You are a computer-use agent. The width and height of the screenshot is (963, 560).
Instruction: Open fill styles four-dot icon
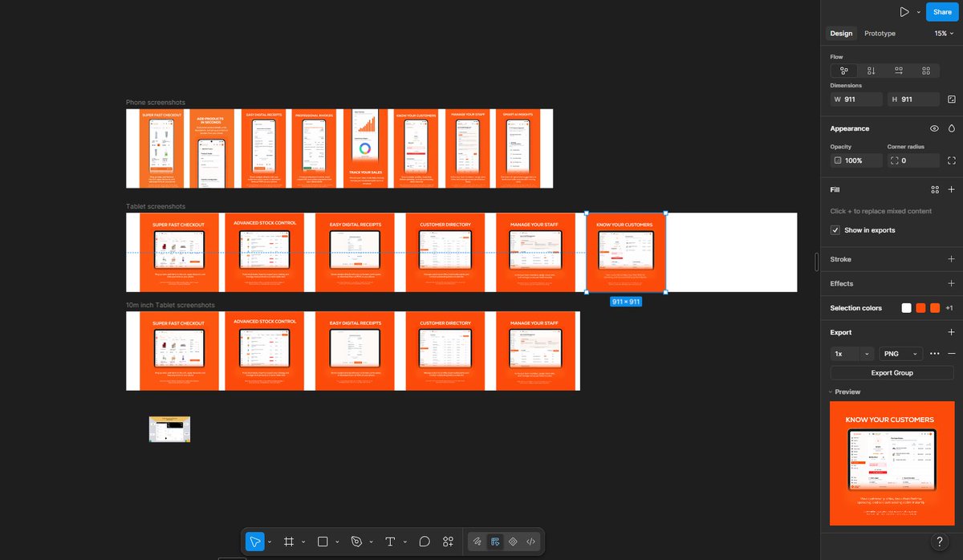[x=935, y=189]
